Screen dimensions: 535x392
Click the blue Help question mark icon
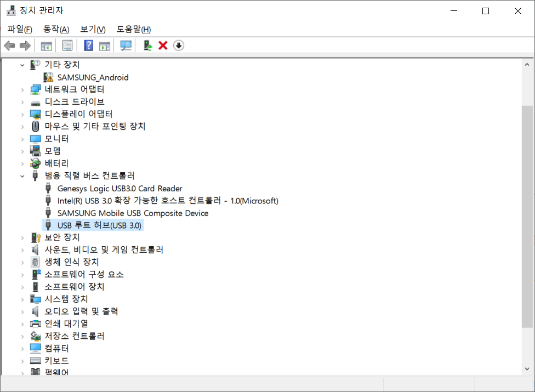point(89,46)
